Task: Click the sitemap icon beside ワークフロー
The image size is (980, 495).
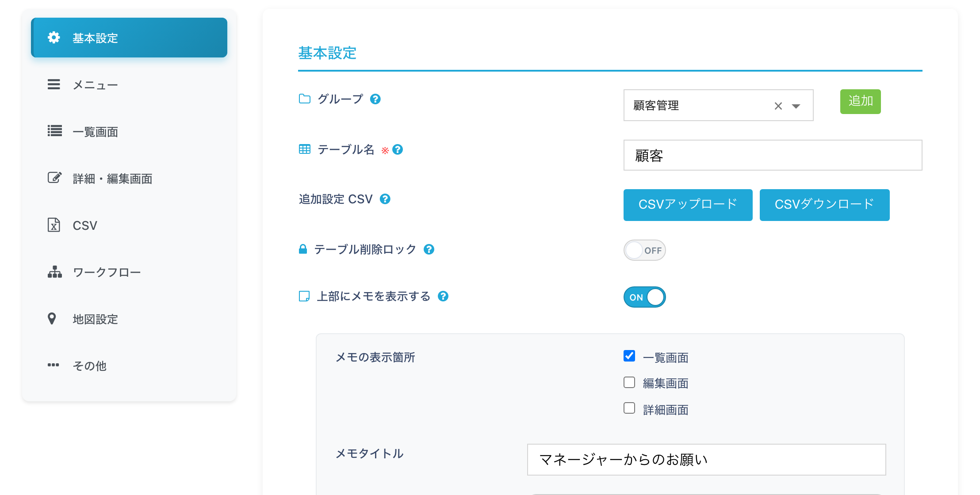Action: pyautogui.click(x=55, y=272)
